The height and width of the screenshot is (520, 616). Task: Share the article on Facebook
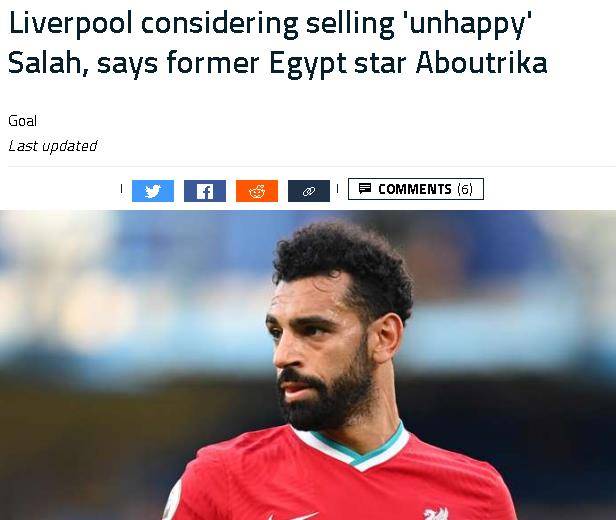[205, 191]
